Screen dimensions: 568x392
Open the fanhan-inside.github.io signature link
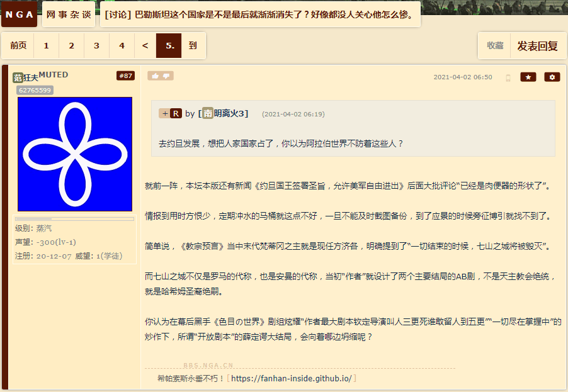pos(292,379)
